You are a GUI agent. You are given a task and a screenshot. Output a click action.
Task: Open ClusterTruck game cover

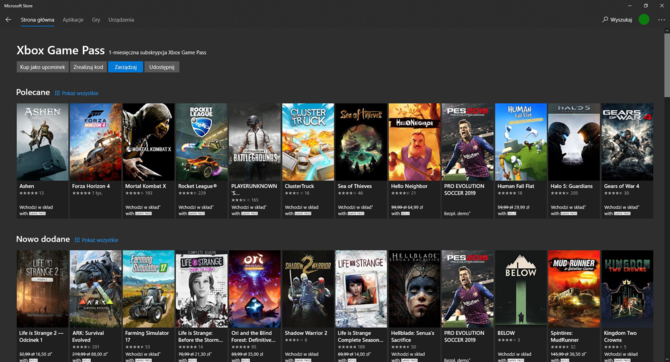point(308,141)
